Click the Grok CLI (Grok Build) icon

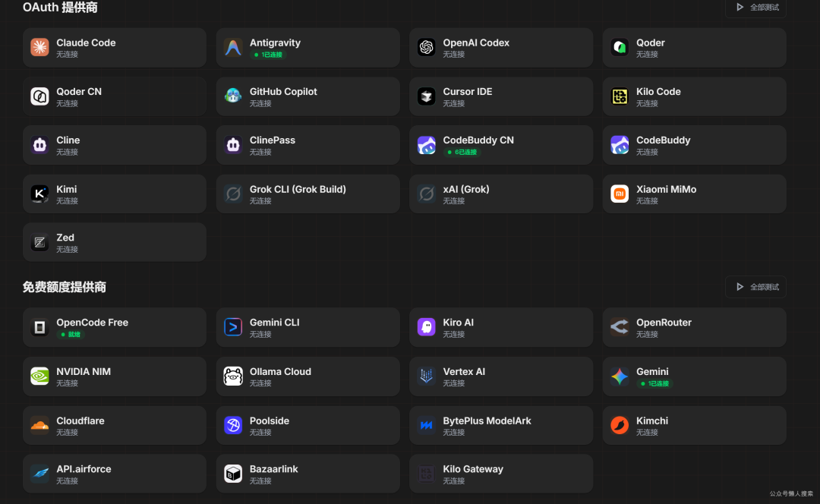[x=233, y=194]
